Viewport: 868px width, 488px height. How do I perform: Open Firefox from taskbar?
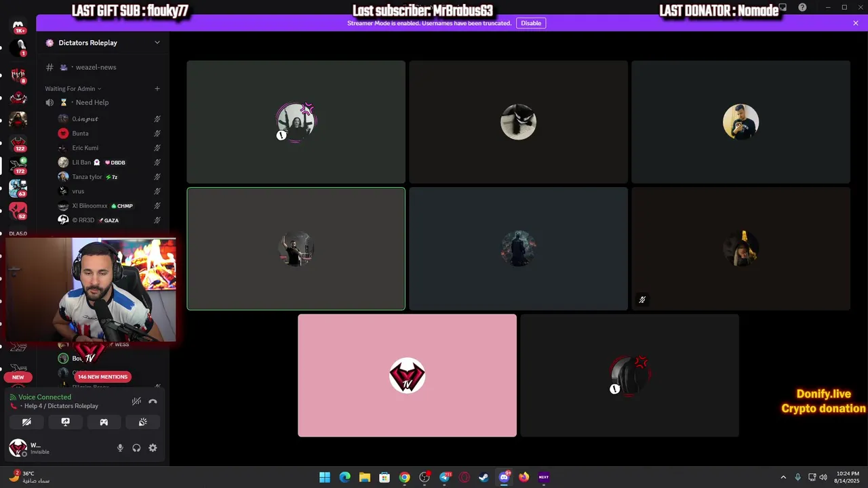pos(524,477)
